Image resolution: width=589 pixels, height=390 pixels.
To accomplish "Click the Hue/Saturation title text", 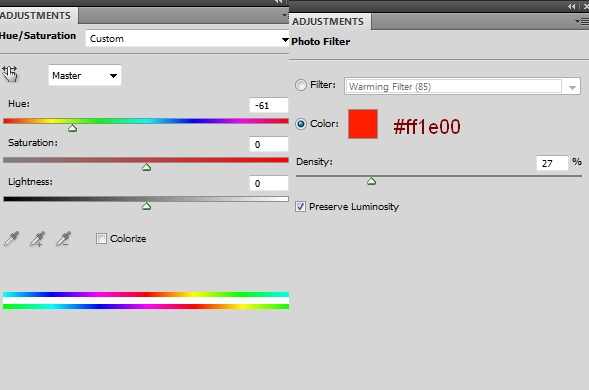I will click(38, 36).
